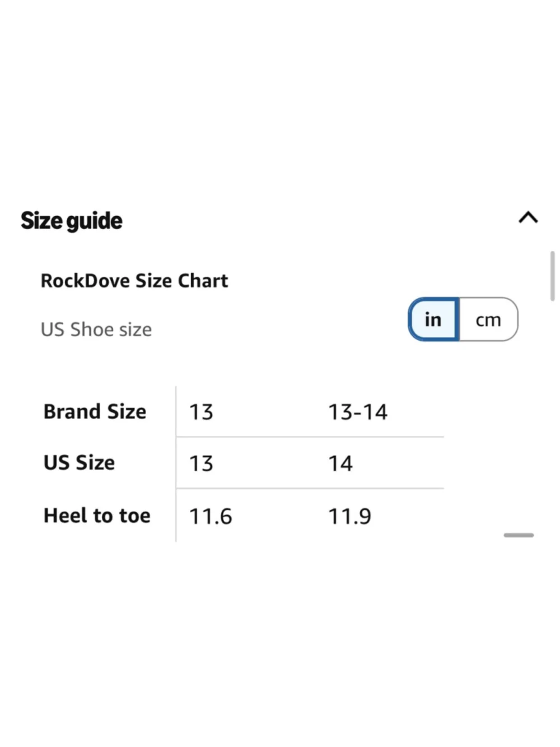Click the Brand Size 13 cell
Image resolution: width=560 pixels, height=747 pixels.
[201, 412]
